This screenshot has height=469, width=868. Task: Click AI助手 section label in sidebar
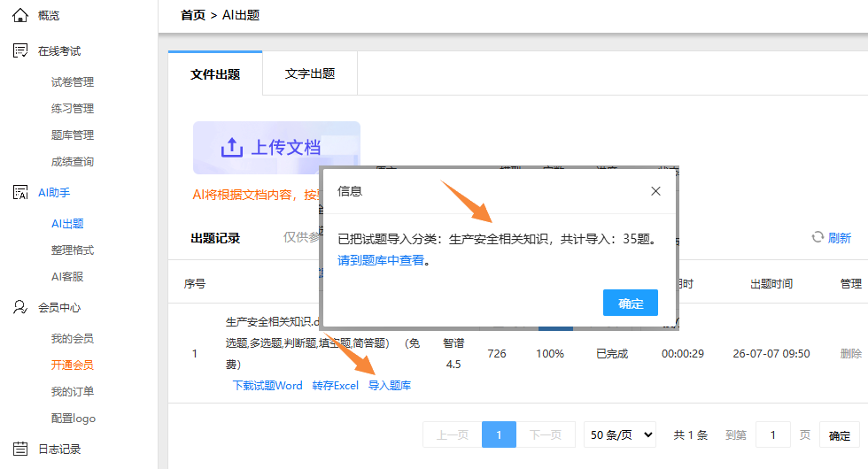coord(54,193)
